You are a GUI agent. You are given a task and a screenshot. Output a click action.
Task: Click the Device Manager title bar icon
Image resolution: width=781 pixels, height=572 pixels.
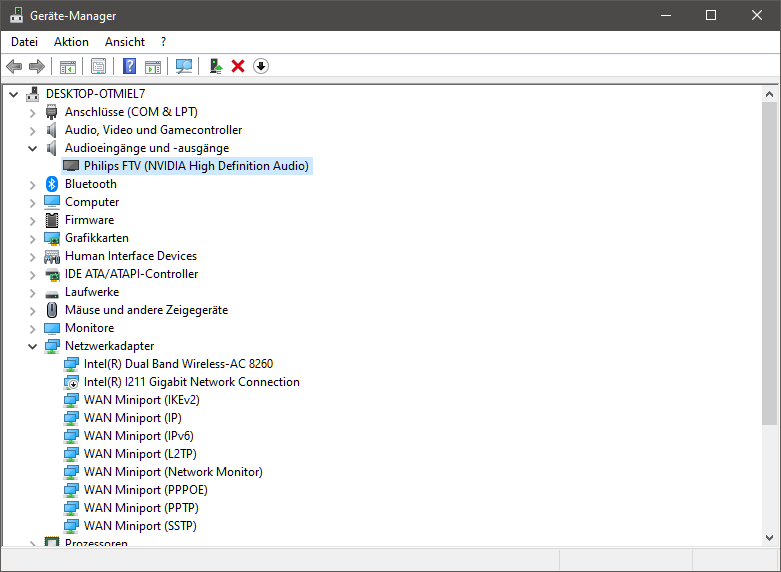tap(16, 15)
